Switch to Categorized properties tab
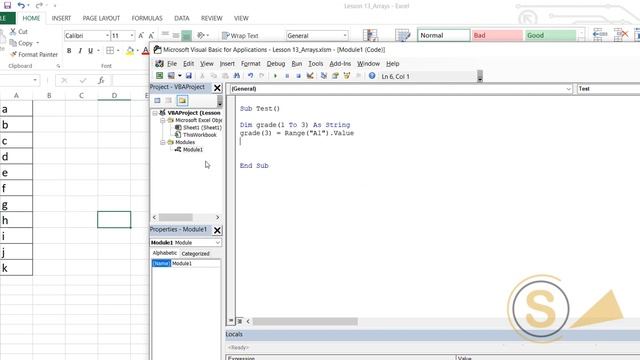This screenshot has width=640, height=360. (195, 253)
